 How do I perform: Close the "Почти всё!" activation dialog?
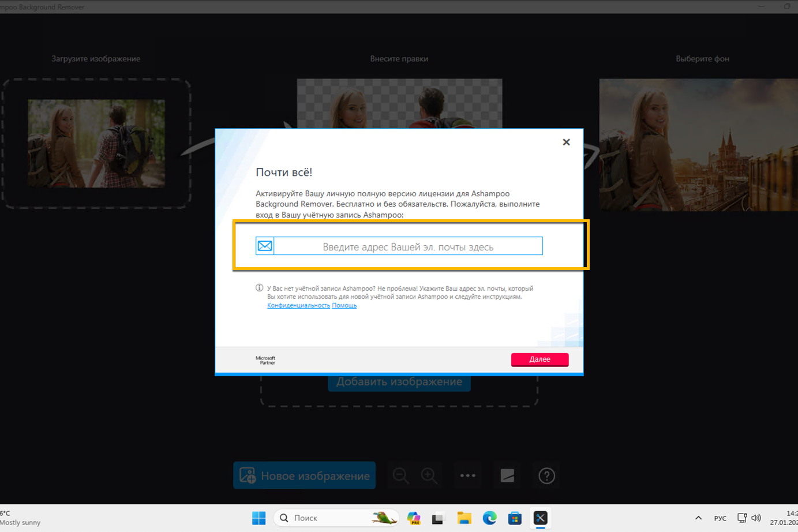(x=566, y=142)
